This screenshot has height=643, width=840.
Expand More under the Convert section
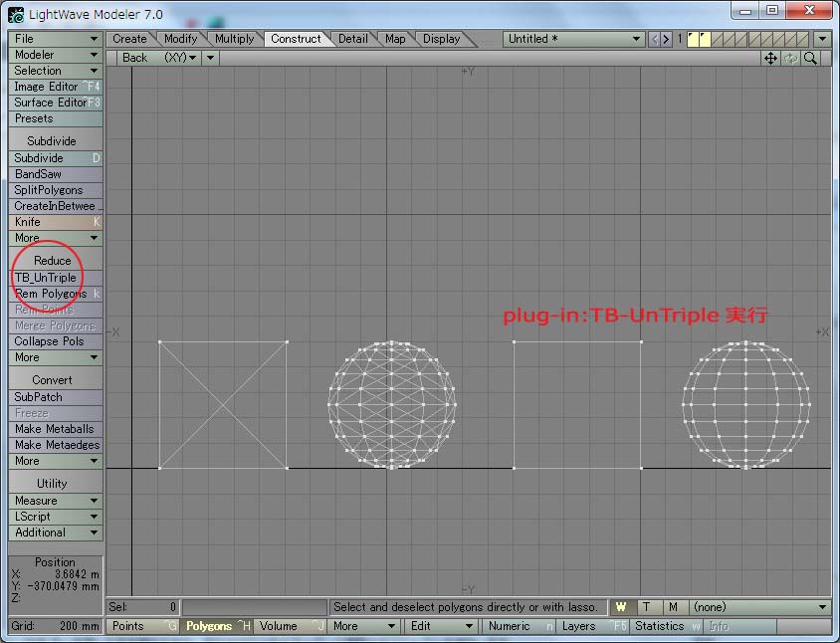(56, 461)
